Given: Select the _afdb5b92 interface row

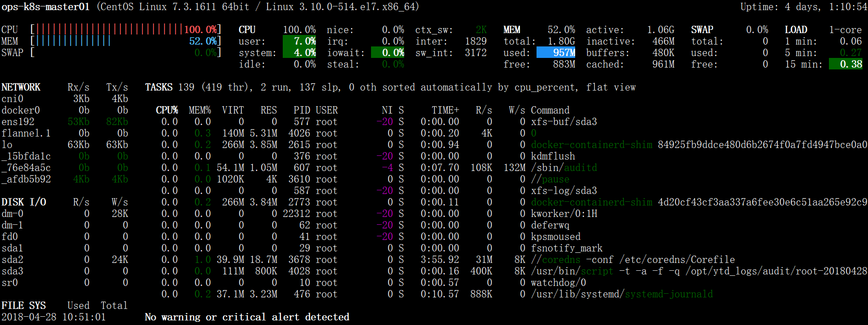Looking at the screenshot, I should pyautogui.click(x=65, y=179).
